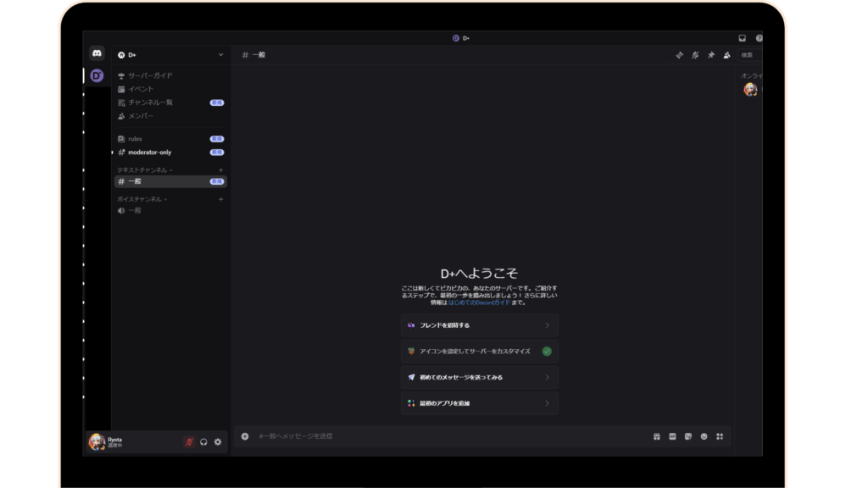This screenshot has height=488, width=868.
Task: Click the 新規 badge beside チャンネル一覧
Action: click(217, 103)
